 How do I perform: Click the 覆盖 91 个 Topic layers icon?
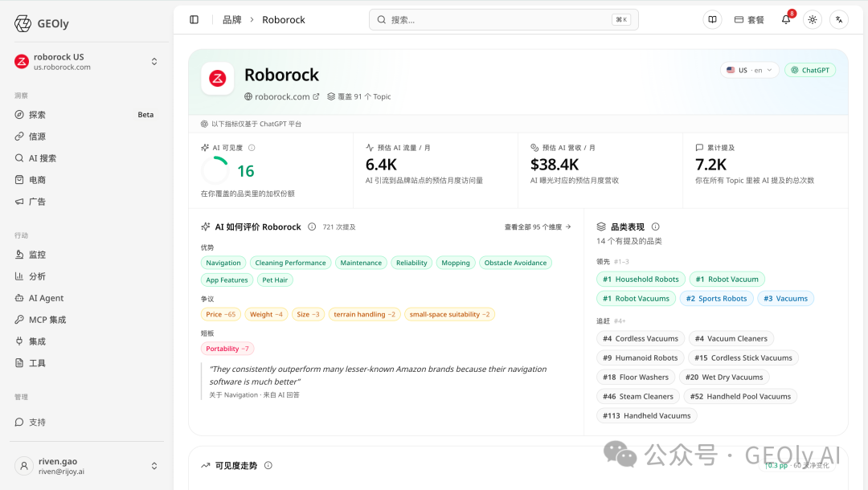pyautogui.click(x=331, y=96)
